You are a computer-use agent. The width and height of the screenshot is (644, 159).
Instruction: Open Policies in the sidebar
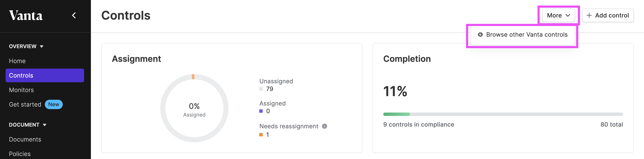click(x=20, y=154)
